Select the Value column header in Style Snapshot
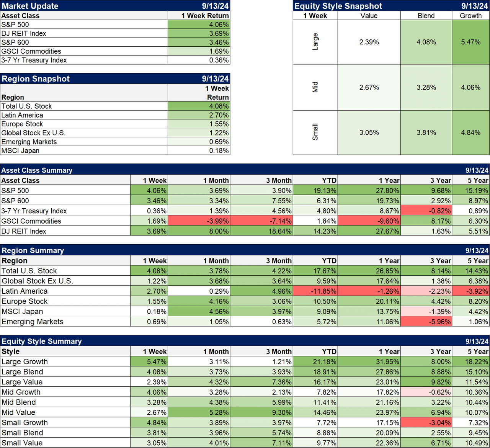The height and width of the screenshot is (448, 490). pyautogui.click(x=369, y=16)
